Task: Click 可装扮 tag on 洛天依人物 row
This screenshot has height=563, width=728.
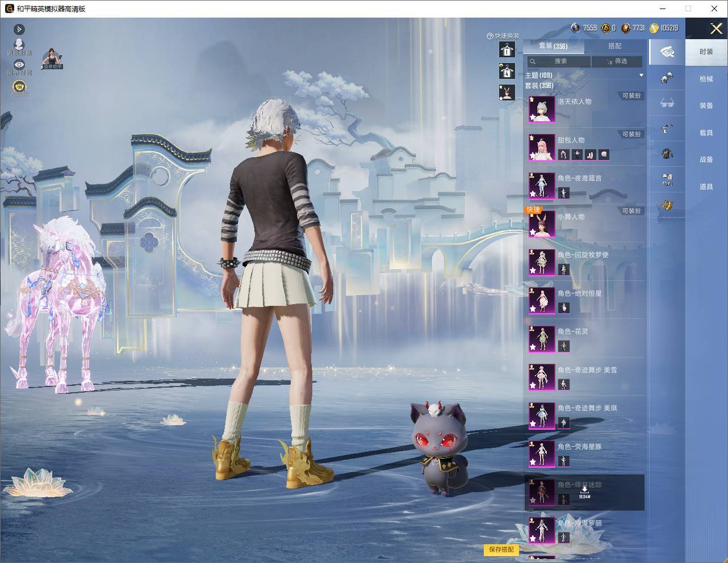Action: (631, 96)
